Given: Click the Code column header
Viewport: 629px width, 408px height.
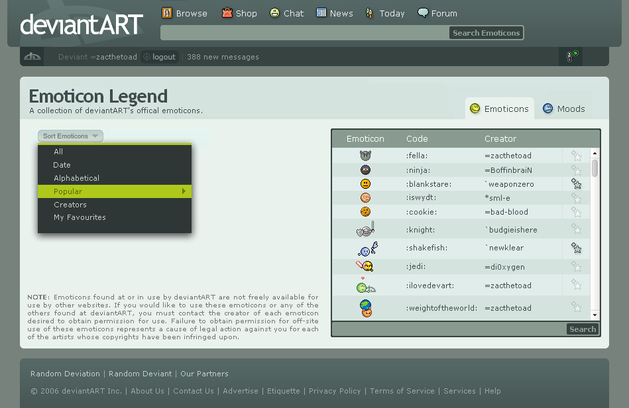Looking at the screenshot, I should (417, 139).
